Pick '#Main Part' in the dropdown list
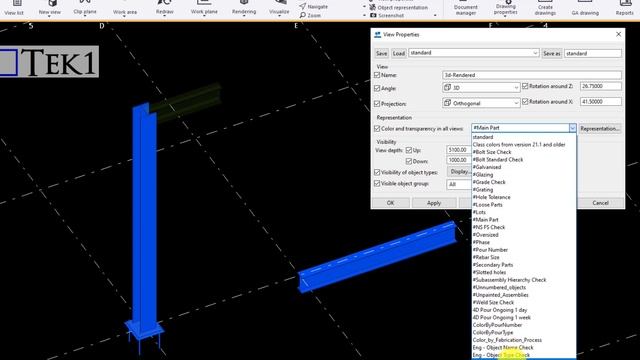 pos(524,220)
